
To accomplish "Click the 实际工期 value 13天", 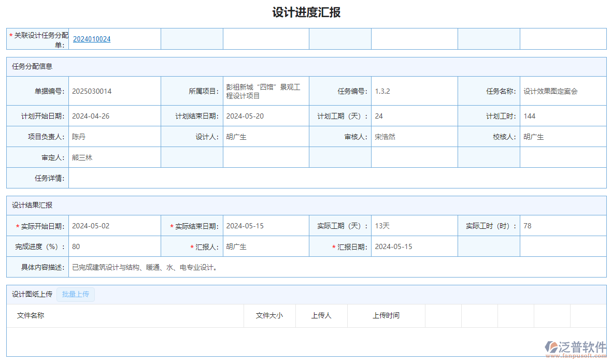I will (382, 226).
